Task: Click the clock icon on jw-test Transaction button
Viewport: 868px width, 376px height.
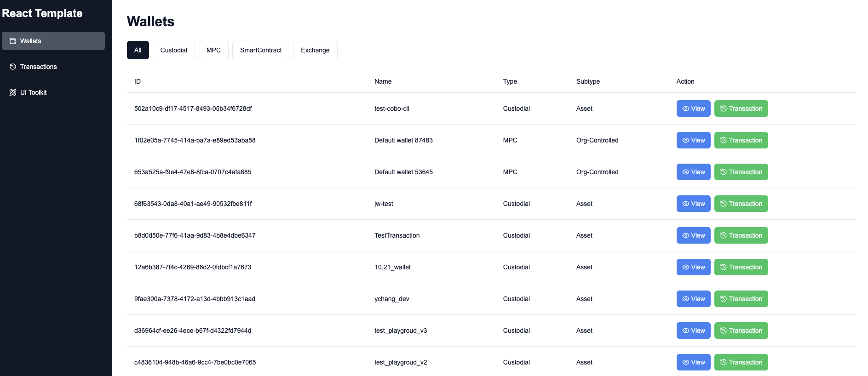Action: [723, 204]
